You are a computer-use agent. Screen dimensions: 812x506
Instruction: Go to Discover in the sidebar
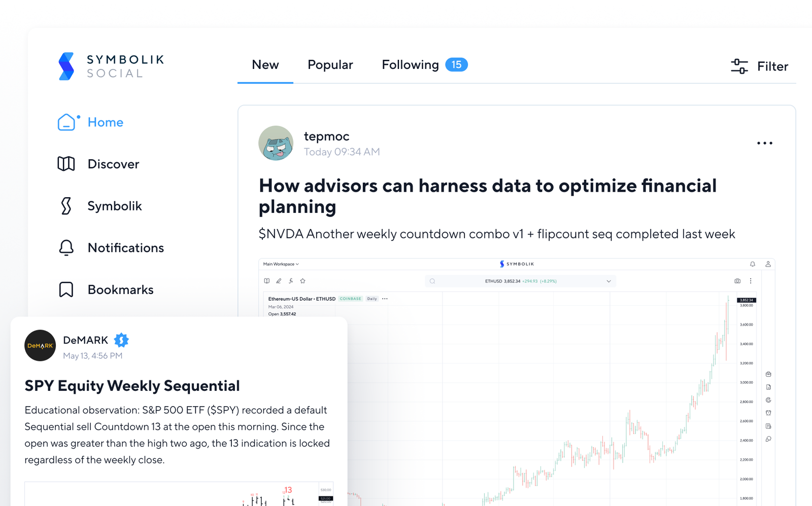(98, 164)
